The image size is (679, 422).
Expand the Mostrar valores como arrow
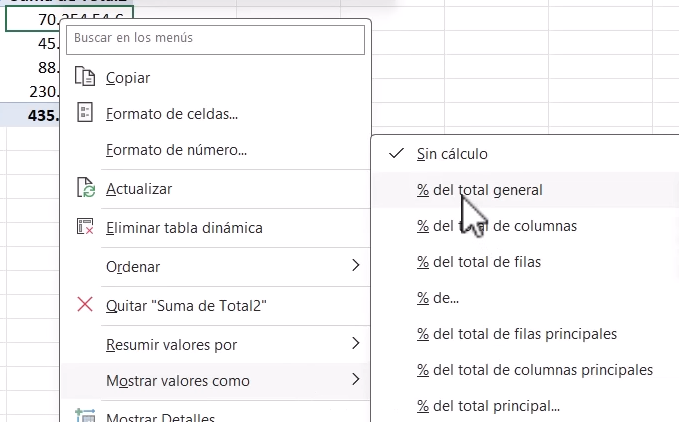pyautogui.click(x=356, y=379)
